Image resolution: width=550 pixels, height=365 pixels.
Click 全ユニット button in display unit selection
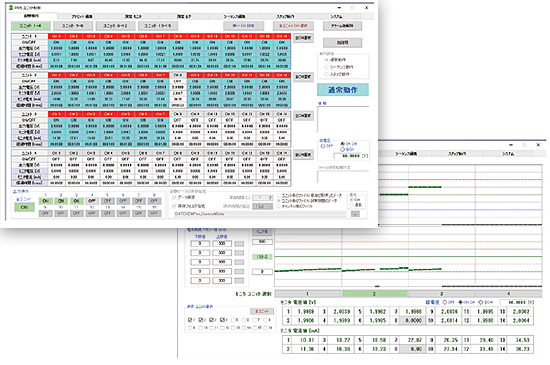262,311
